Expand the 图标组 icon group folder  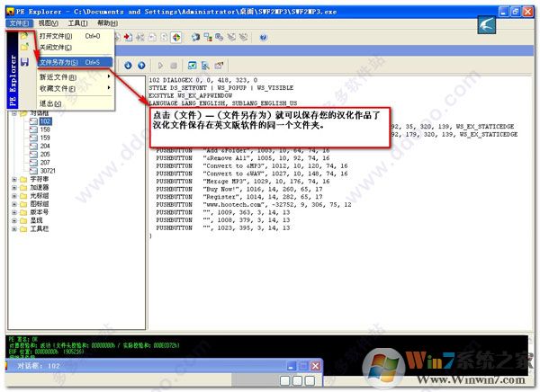coord(14,203)
